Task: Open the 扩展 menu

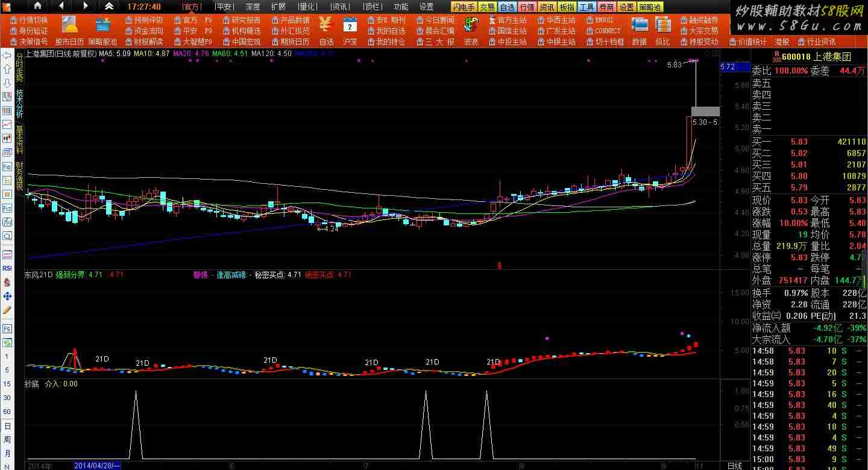Action: pyautogui.click(x=278, y=7)
